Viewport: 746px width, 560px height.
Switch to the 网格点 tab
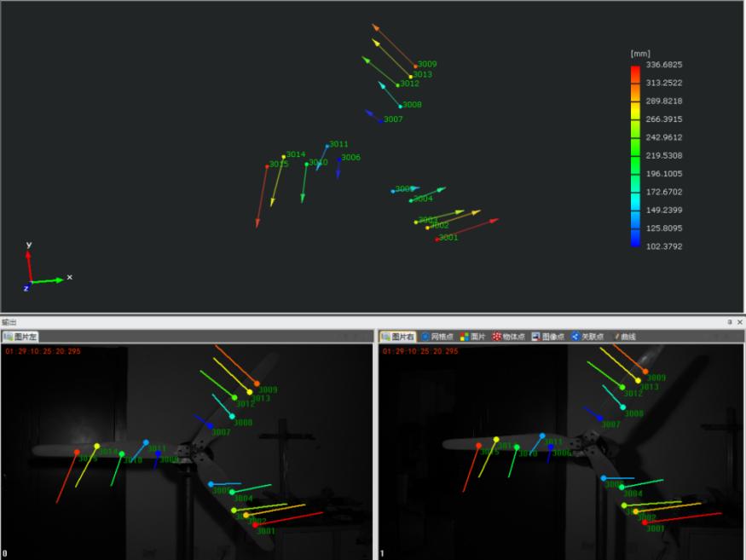[436, 337]
